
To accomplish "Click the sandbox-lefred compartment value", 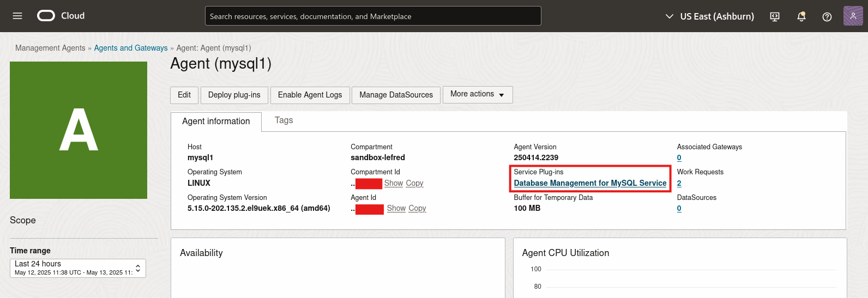I will tap(378, 157).
